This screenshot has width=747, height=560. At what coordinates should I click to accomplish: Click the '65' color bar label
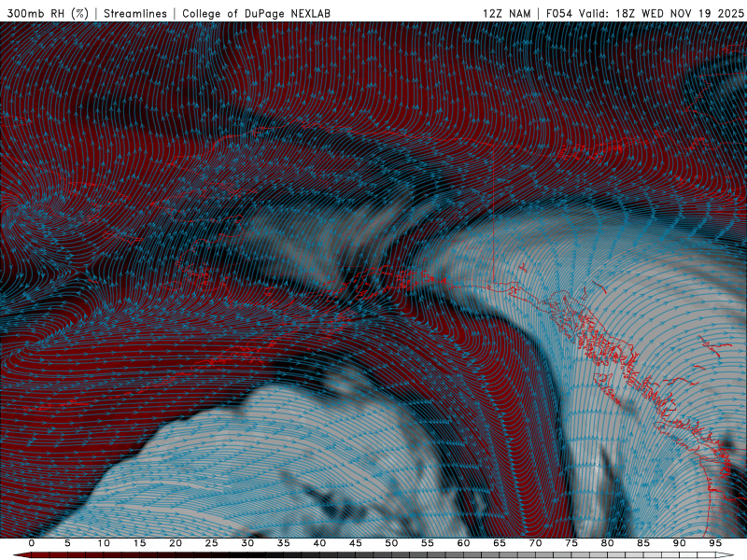click(x=500, y=543)
